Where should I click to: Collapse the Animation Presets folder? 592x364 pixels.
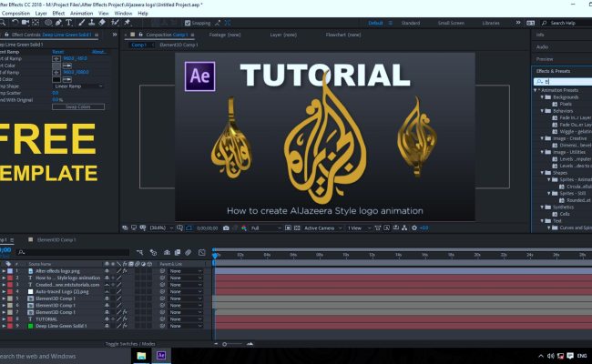point(536,90)
